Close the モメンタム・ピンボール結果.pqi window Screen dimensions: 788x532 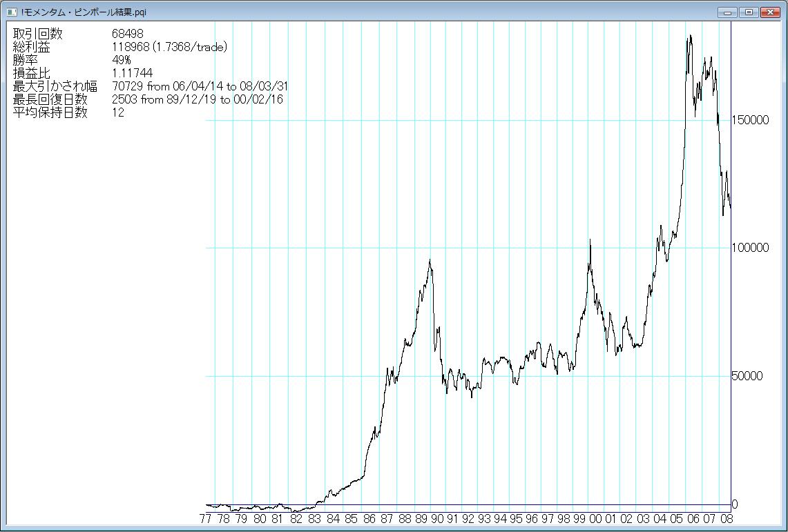(x=769, y=12)
